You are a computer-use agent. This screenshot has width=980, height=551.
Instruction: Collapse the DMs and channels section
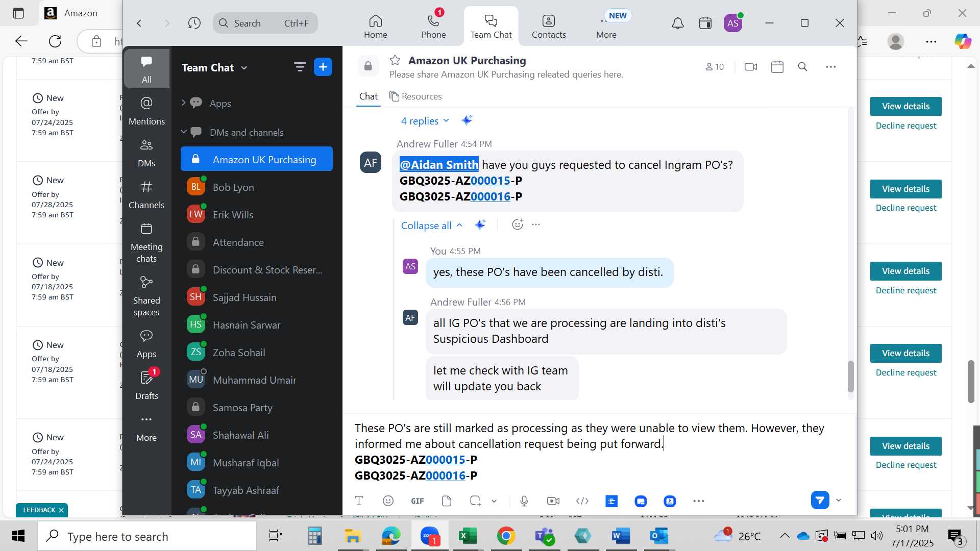coord(184,132)
